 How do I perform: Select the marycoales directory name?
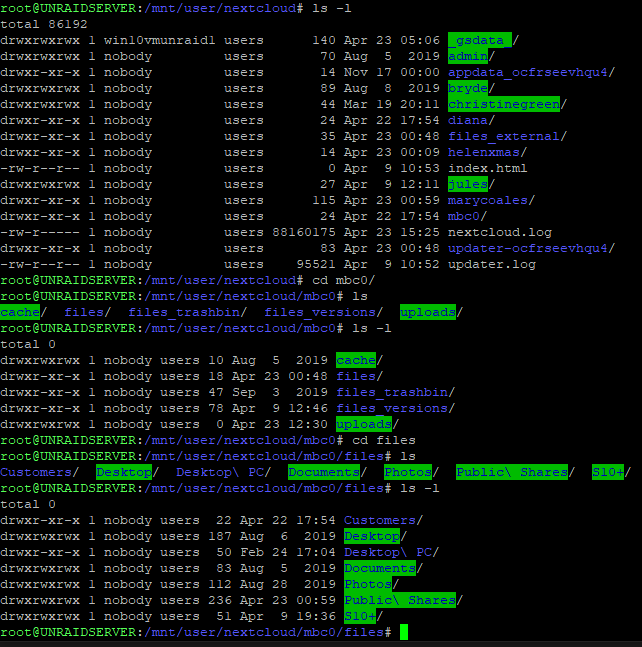coord(488,201)
